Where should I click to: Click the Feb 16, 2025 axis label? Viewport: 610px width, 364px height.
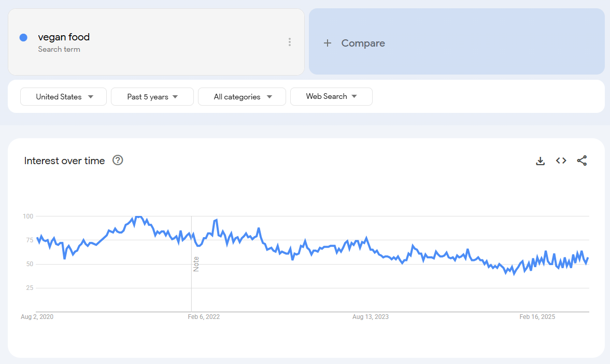[537, 316]
